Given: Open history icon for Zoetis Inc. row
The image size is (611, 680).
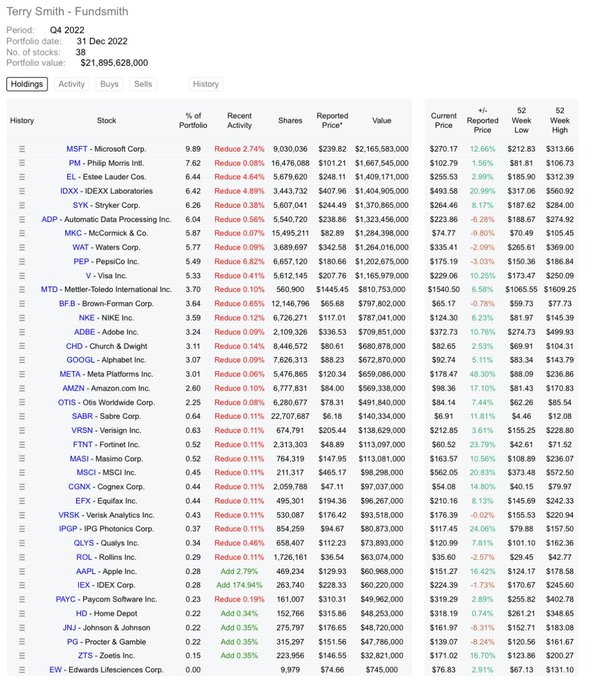Looking at the screenshot, I should point(22,656).
